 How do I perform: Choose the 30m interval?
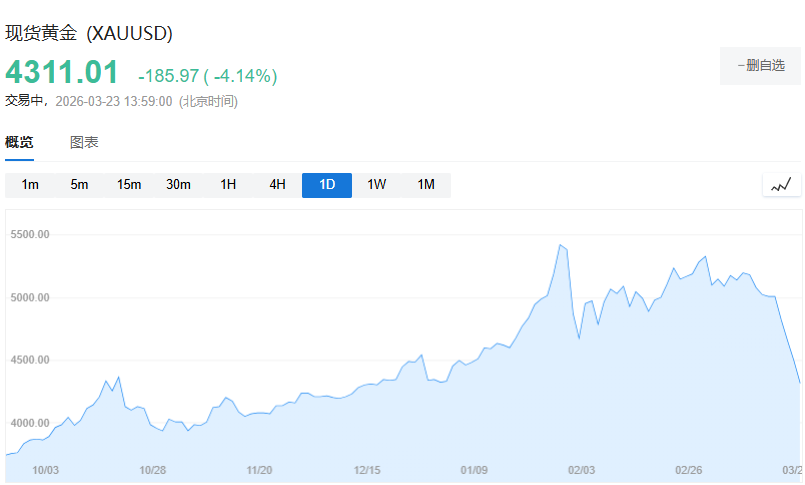point(178,185)
